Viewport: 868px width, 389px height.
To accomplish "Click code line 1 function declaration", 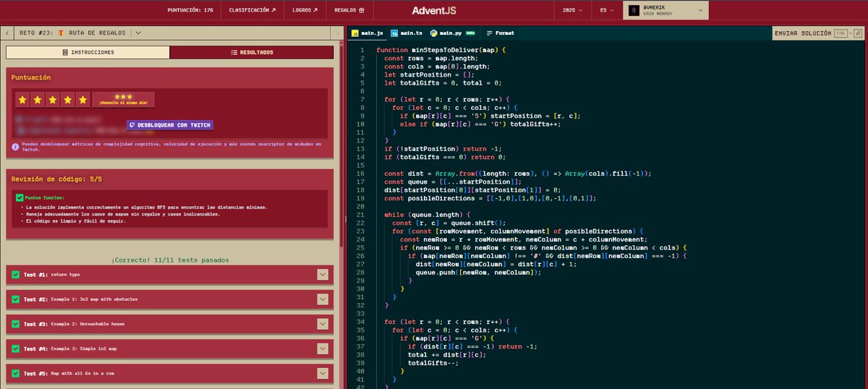I will point(441,50).
